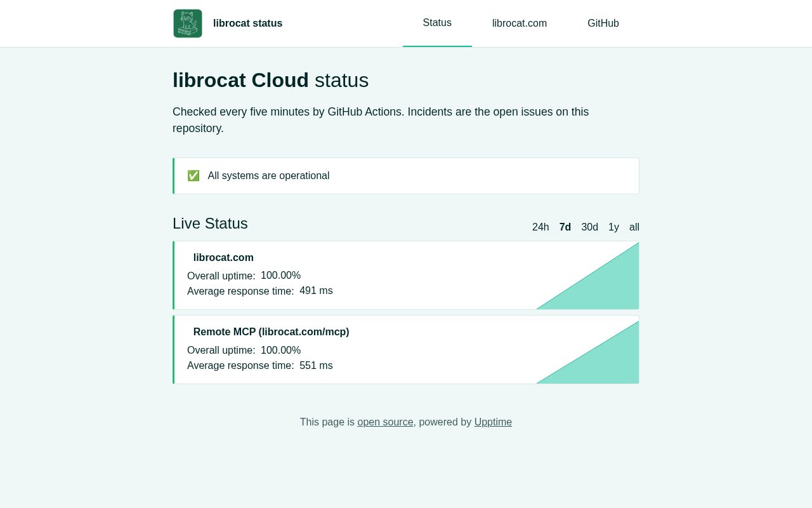Image resolution: width=812 pixels, height=508 pixels.
Task: Click the Live Status heading
Action: [210, 224]
